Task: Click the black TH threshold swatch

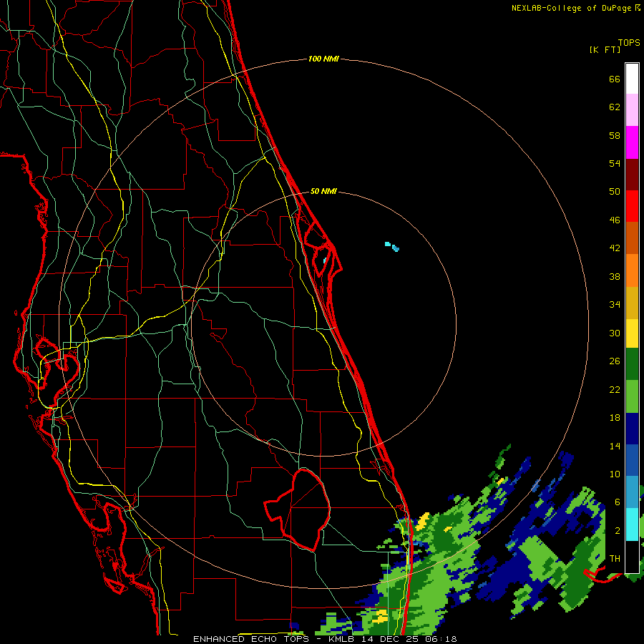Action: (x=632, y=557)
